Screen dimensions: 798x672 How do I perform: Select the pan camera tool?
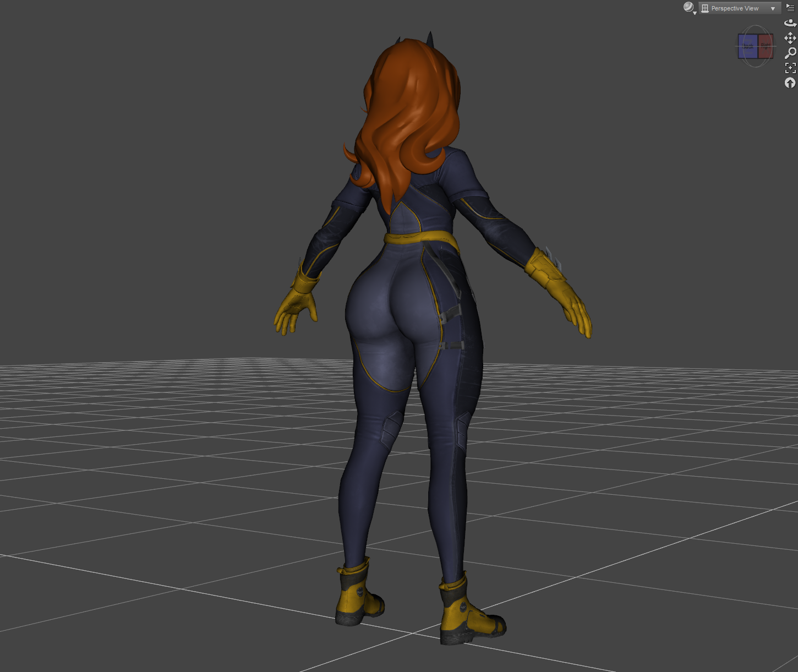[790, 38]
